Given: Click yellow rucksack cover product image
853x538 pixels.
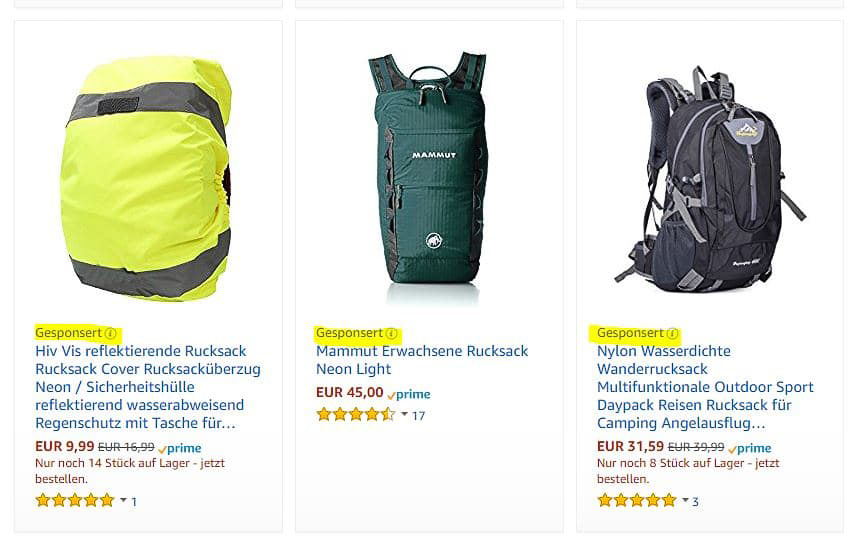Looking at the screenshot, I should (x=146, y=179).
